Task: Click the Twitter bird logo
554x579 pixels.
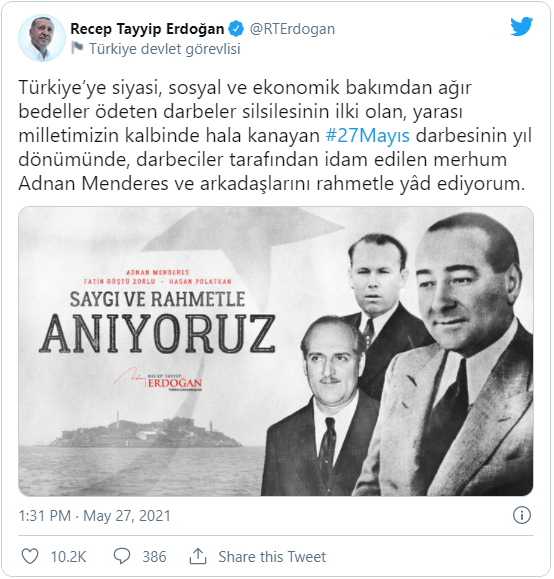Action: tap(521, 27)
